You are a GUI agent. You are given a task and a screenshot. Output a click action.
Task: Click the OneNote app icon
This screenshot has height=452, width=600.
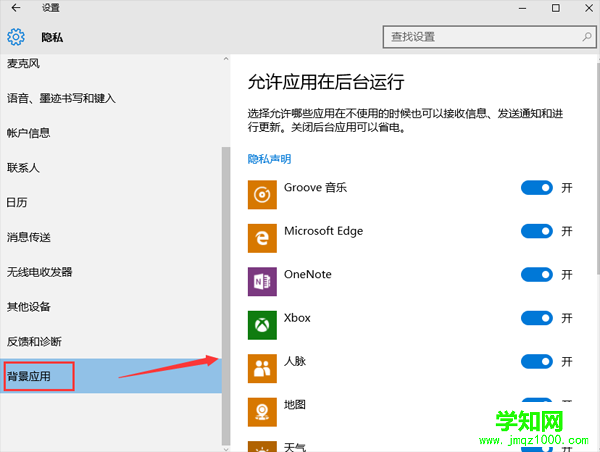pos(262,282)
